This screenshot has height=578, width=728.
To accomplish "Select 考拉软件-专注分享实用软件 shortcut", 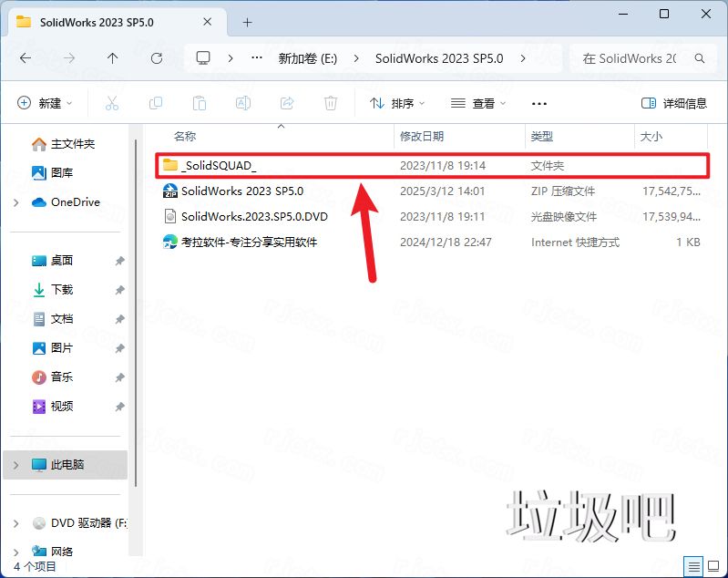I will coord(432,243).
